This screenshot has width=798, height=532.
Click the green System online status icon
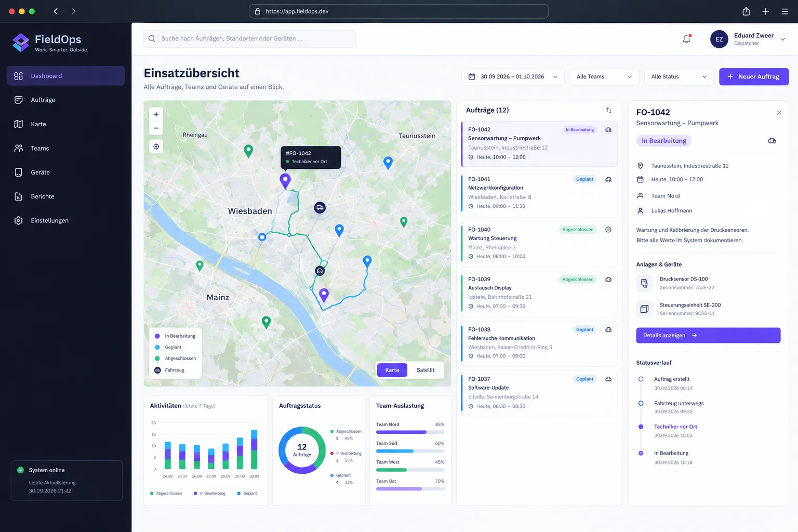[x=21, y=470]
